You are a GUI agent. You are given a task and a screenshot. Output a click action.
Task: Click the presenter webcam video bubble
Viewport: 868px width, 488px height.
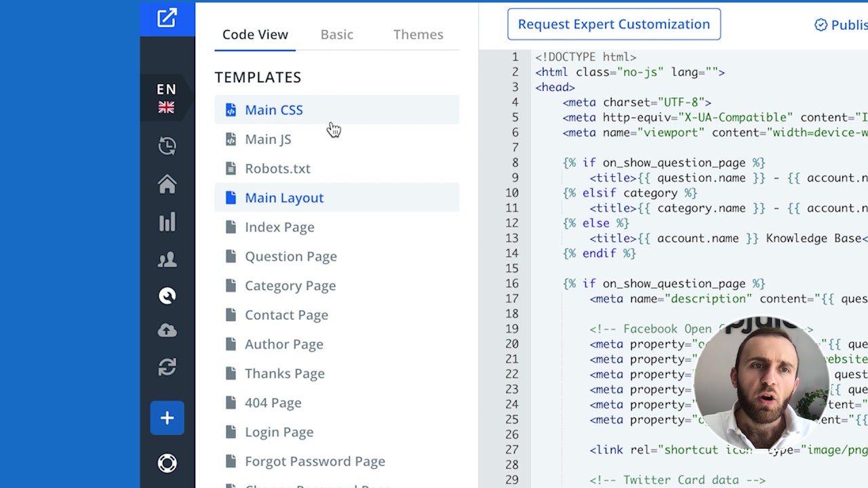pos(762,382)
